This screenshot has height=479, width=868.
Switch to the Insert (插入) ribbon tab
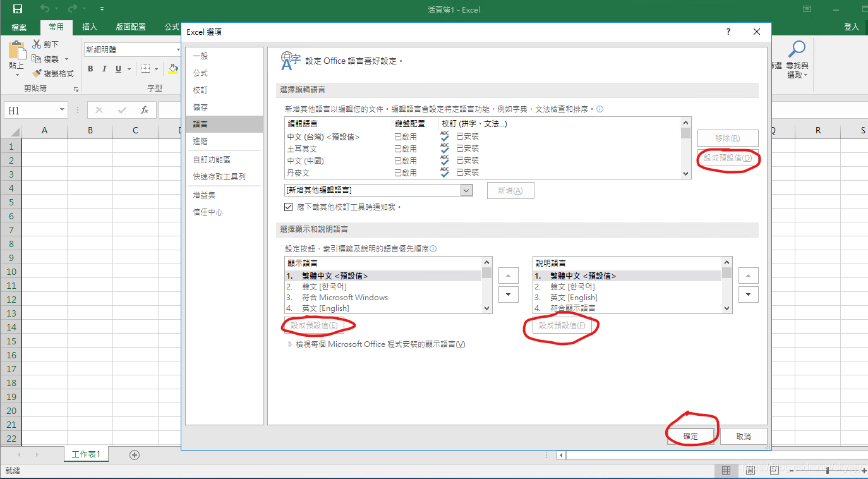[x=90, y=27]
